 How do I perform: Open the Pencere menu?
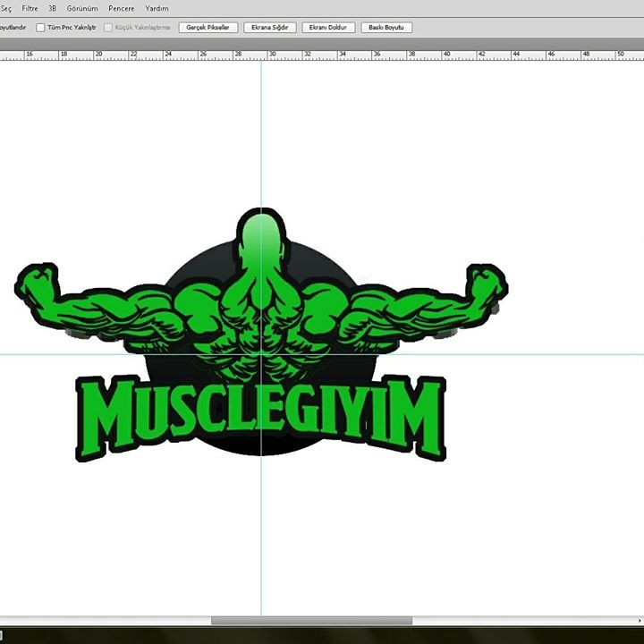pos(121,8)
